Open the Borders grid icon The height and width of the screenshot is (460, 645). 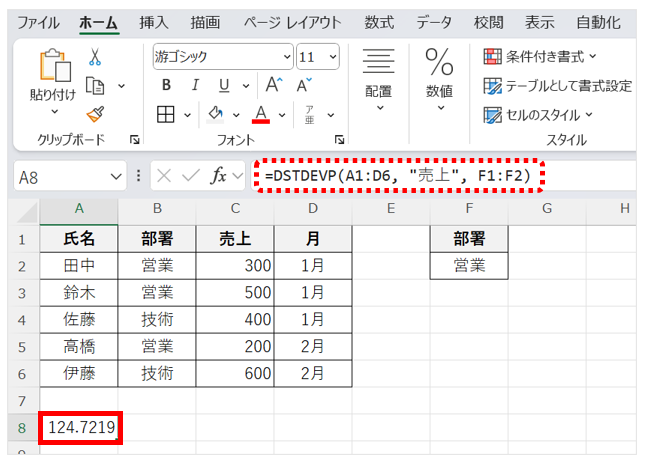click(166, 114)
